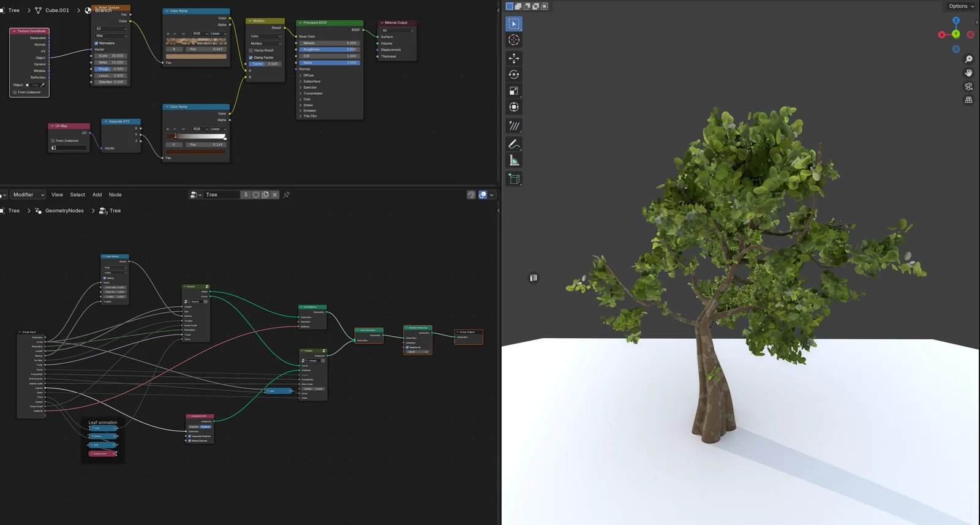Expand the Subsurface panel in Principled BSDF
Viewport: 980px width, 525px height.
pos(311,81)
